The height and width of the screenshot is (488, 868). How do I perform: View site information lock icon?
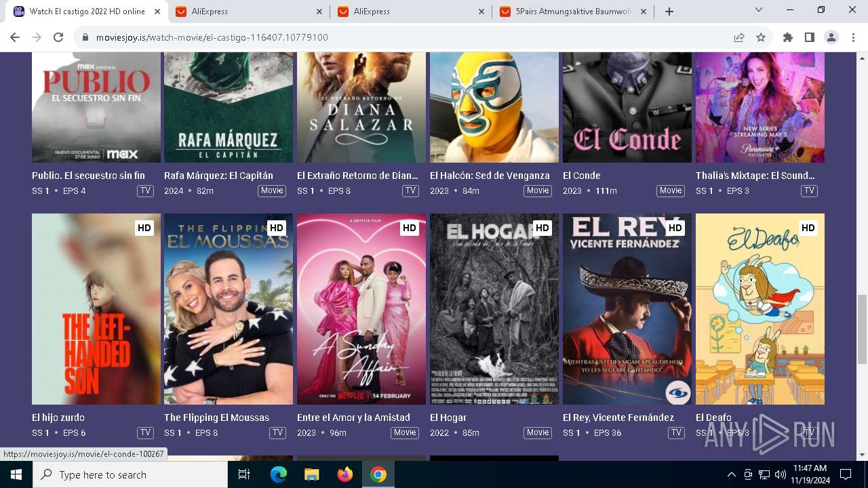(85, 37)
